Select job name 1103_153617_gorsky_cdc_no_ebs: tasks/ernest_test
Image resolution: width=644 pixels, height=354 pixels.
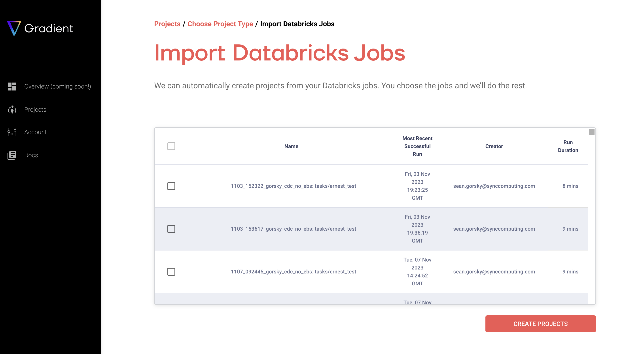pyautogui.click(x=294, y=229)
